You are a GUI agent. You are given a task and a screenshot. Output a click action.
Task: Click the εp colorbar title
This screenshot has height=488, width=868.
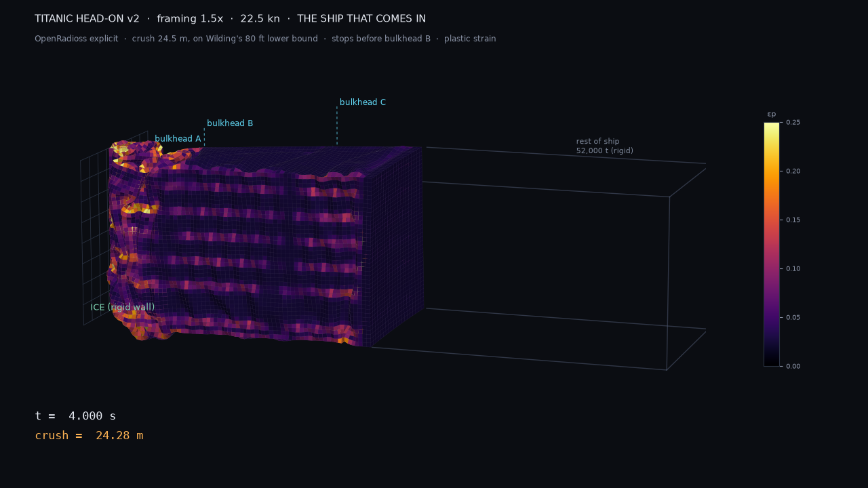click(x=772, y=115)
